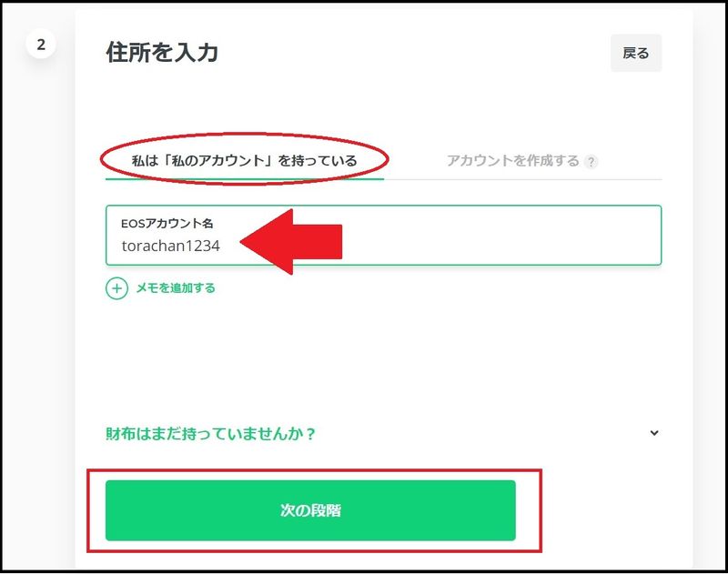728x574 pixels.
Task: Click the plus circle icon for adding memo
Action: point(116,288)
